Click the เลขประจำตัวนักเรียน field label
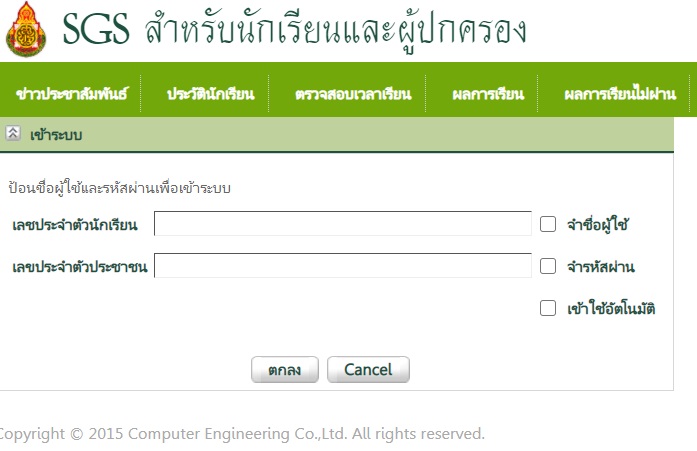 click(75, 224)
